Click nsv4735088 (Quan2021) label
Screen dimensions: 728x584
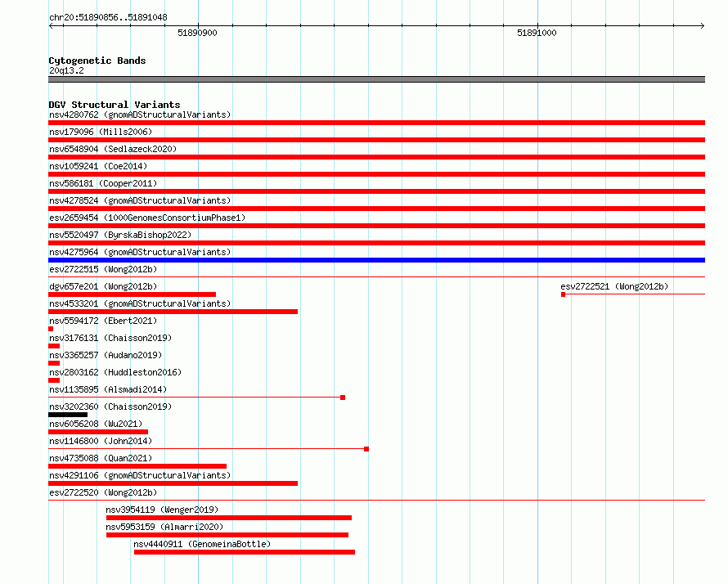coord(101,458)
